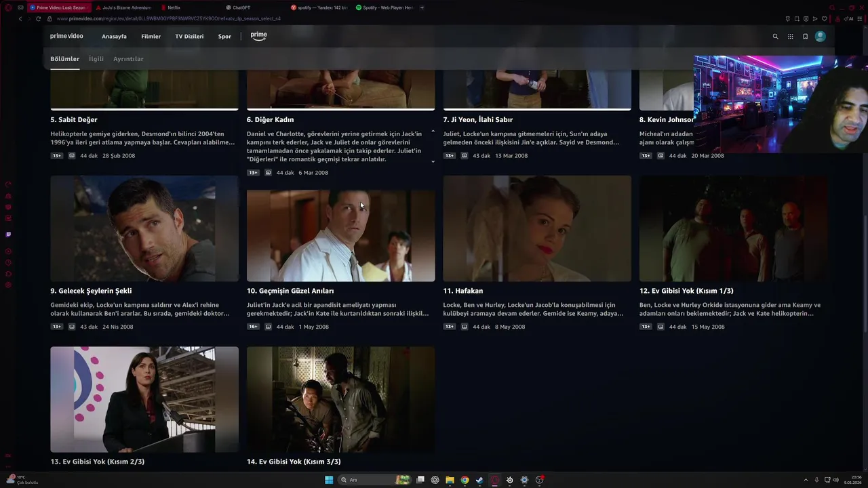This screenshot has width=868, height=488.
Task: Open title 5. Sabit Değer
Action: pos(74,120)
